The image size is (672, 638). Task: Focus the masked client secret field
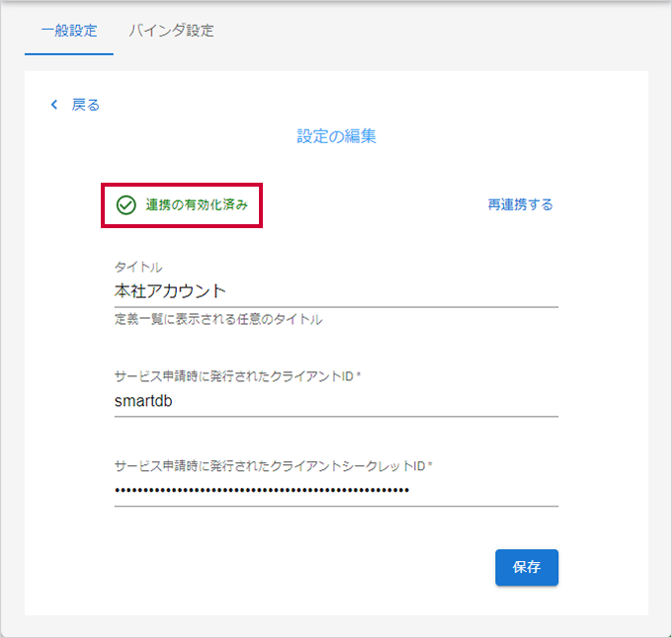tap(336, 490)
